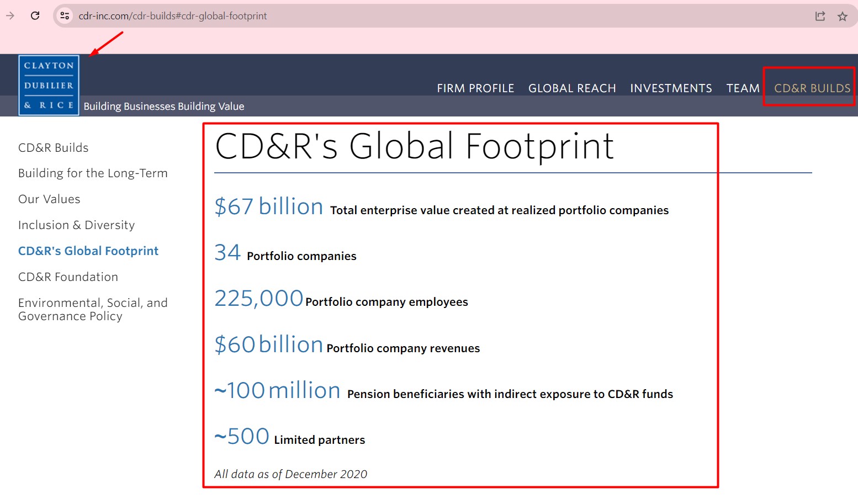Click the share page icon

[x=820, y=16]
